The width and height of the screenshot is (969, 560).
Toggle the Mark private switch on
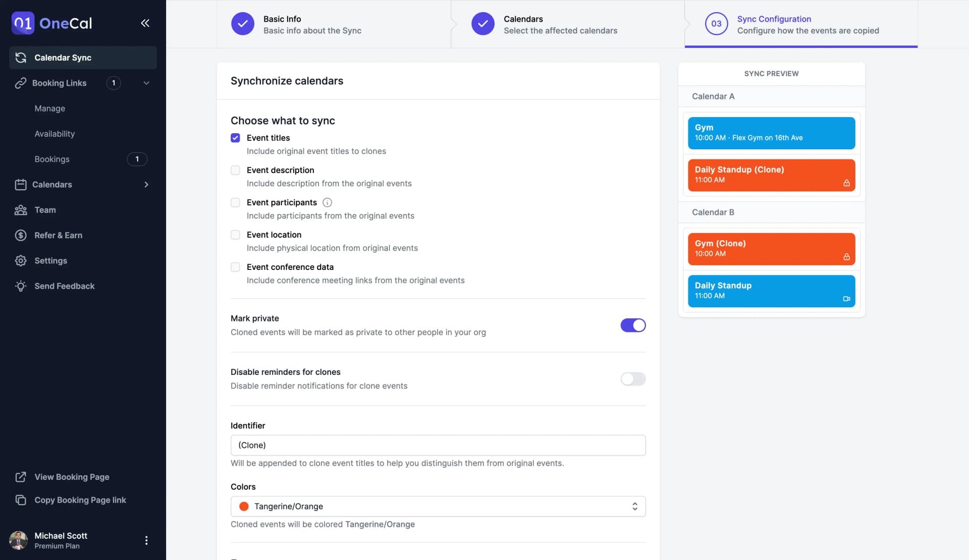pos(632,326)
